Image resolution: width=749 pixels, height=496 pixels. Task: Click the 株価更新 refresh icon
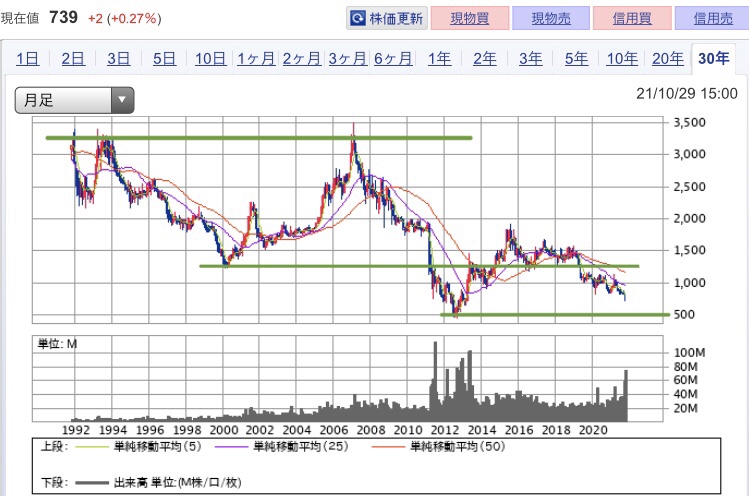point(357,19)
